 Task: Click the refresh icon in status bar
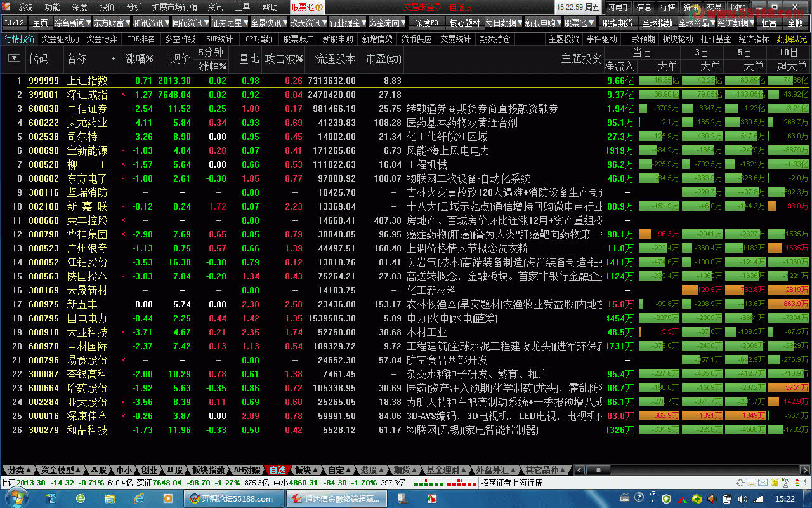[x=740, y=483]
